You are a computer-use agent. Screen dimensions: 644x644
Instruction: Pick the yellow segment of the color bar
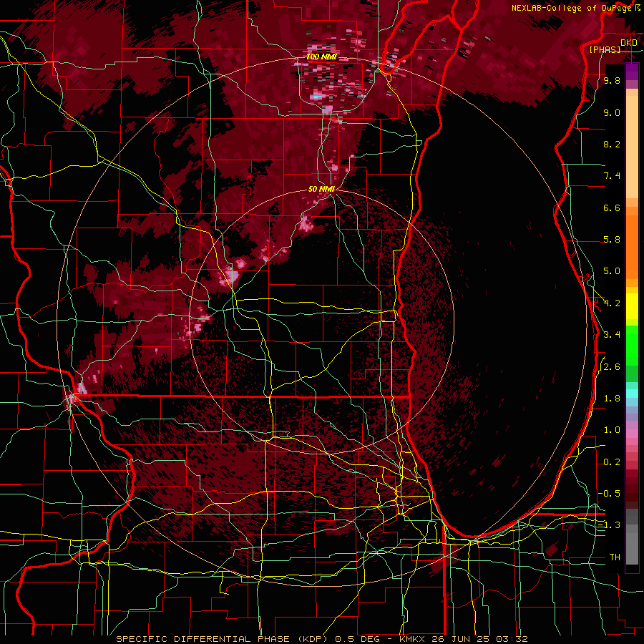pyautogui.click(x=632, y=306)
